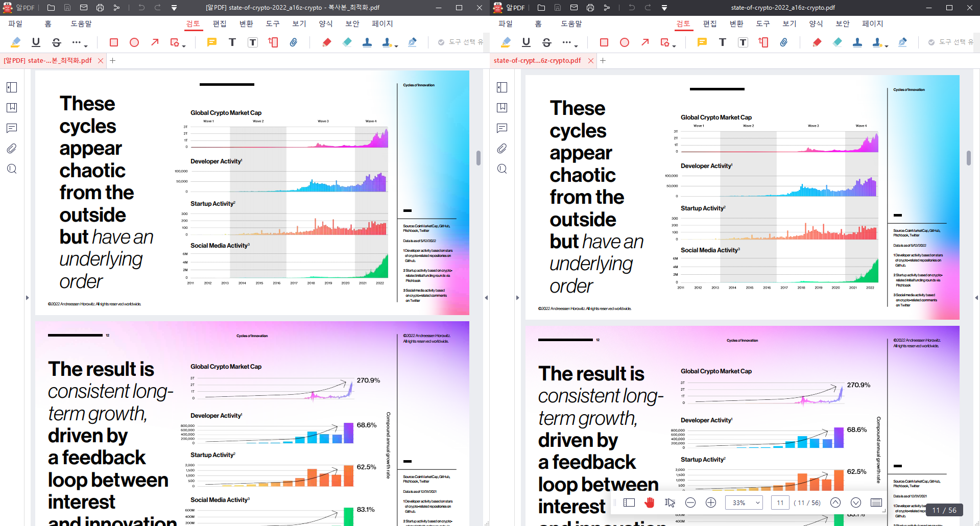
Task: Select the underline tool in the left window
Action: pyautogui.click(x=36, y=42)
